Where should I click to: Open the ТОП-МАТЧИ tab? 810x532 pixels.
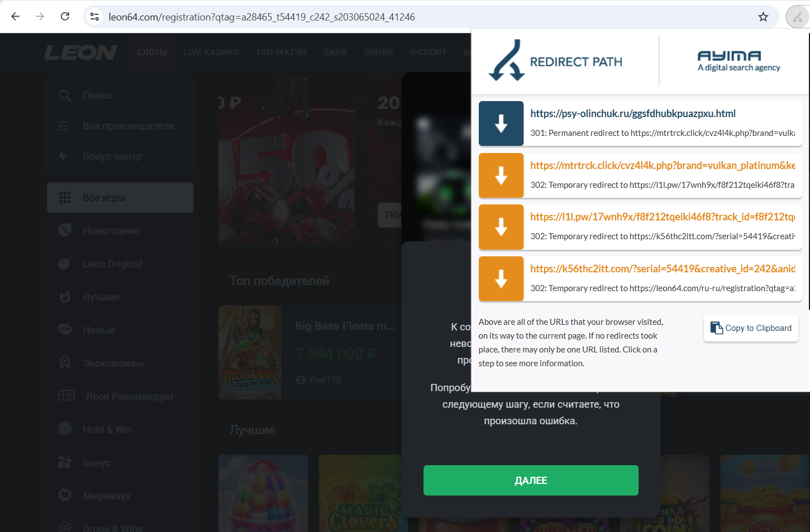click(281, 52)
